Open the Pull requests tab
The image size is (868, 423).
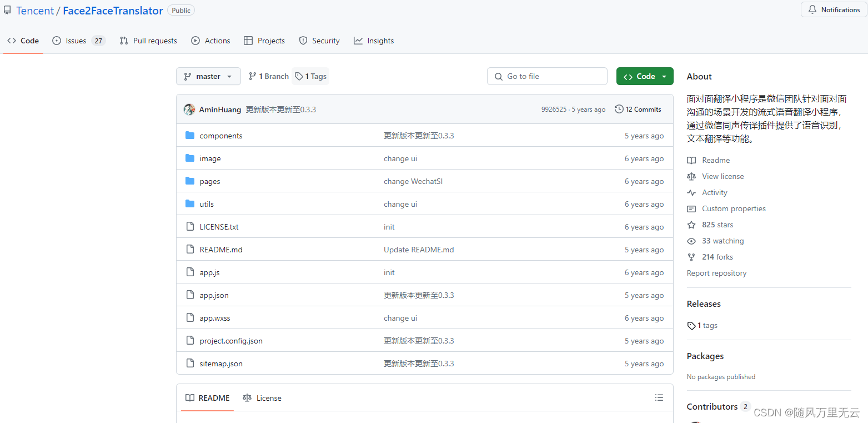pos(148,41)
